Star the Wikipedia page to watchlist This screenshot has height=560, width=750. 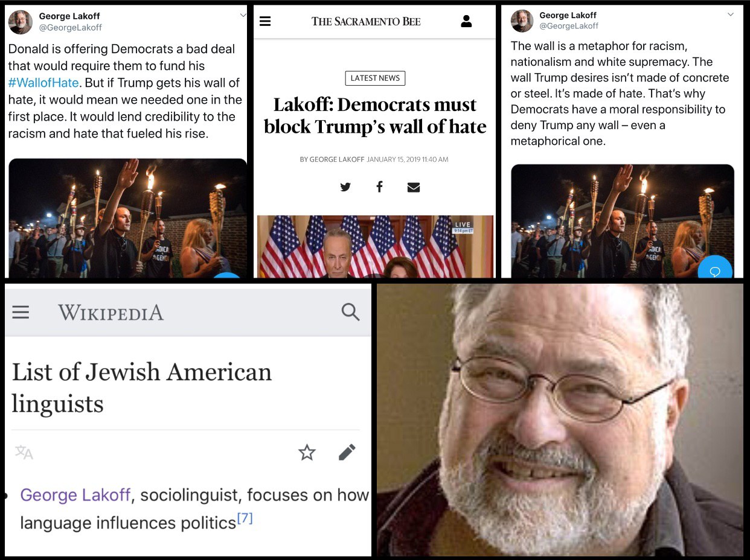point(307,452)
